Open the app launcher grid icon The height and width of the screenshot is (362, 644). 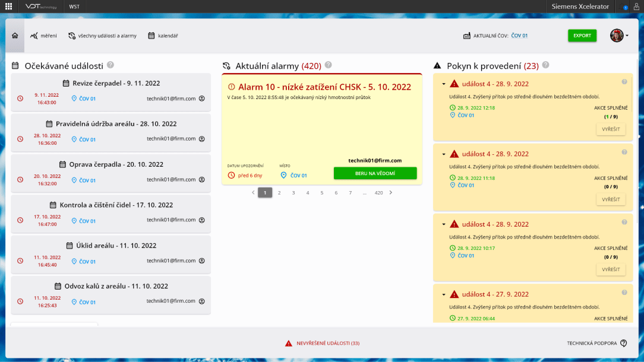click(x=8, y=7)
